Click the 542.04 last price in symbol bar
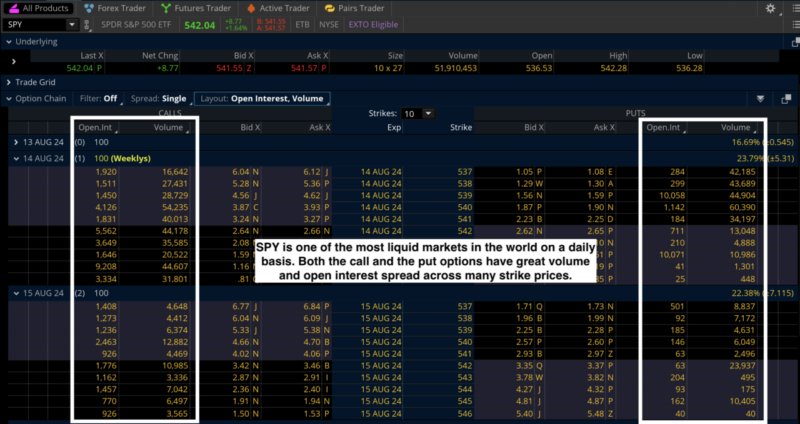 199,25
